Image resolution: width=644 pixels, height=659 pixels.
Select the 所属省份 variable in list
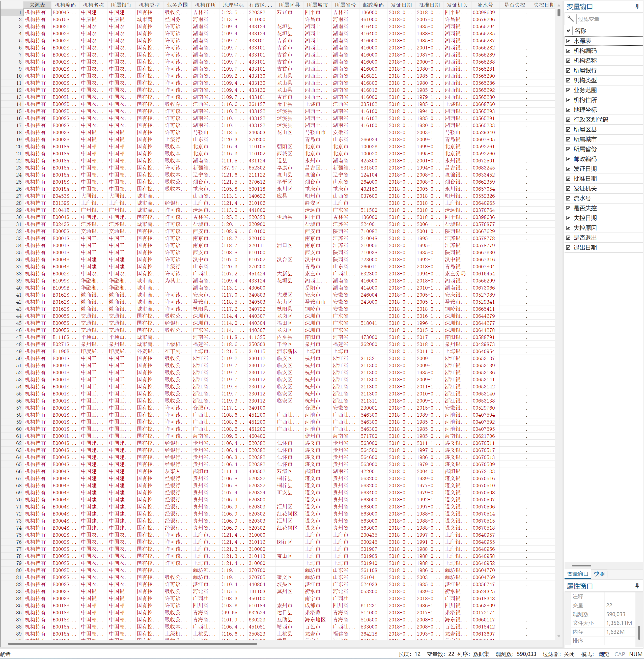coord(585,149)
